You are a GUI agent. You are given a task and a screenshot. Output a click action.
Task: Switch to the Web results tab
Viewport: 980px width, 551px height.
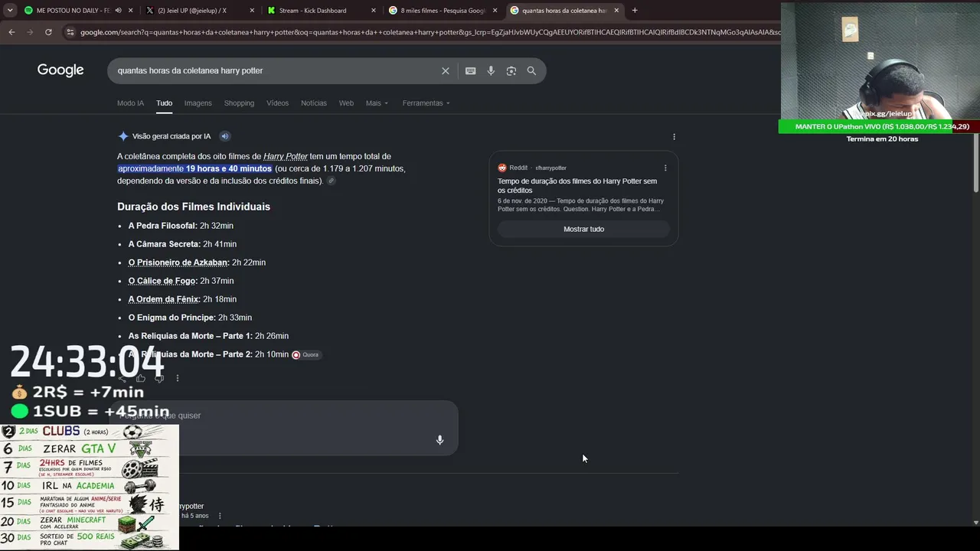click(346, 103)
